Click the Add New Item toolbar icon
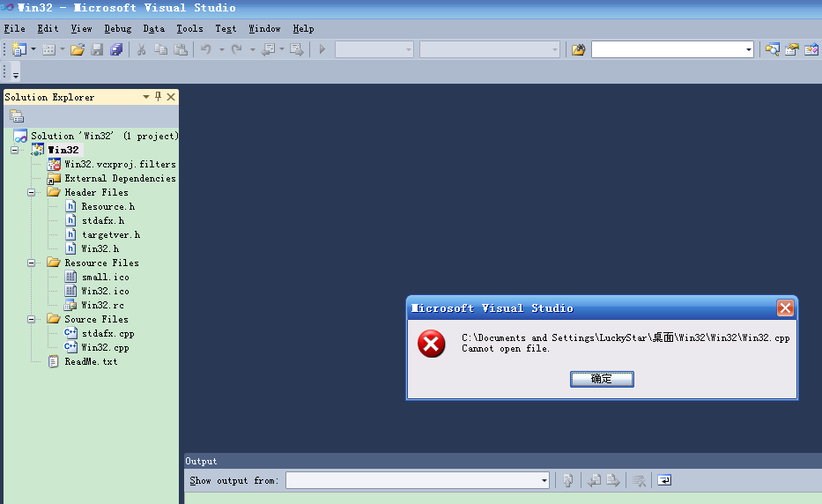This screenshot has width=822, height=504. coord(48,49)
